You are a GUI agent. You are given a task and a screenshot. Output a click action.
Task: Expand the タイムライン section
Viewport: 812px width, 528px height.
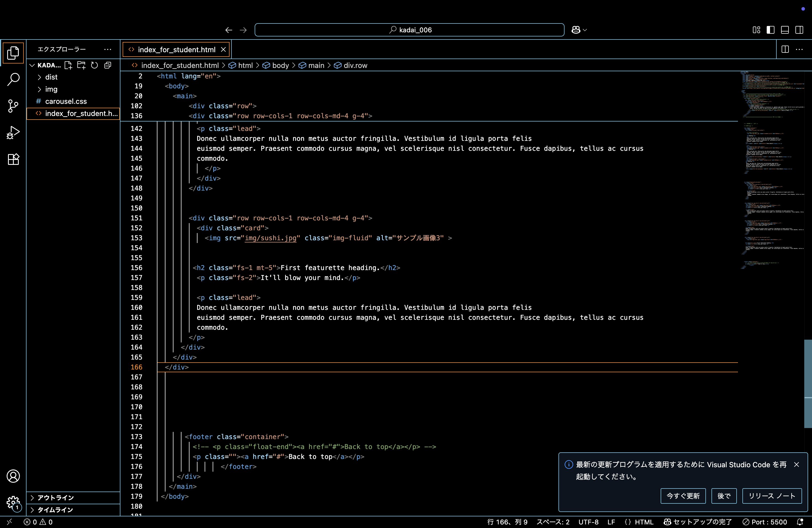73,509
